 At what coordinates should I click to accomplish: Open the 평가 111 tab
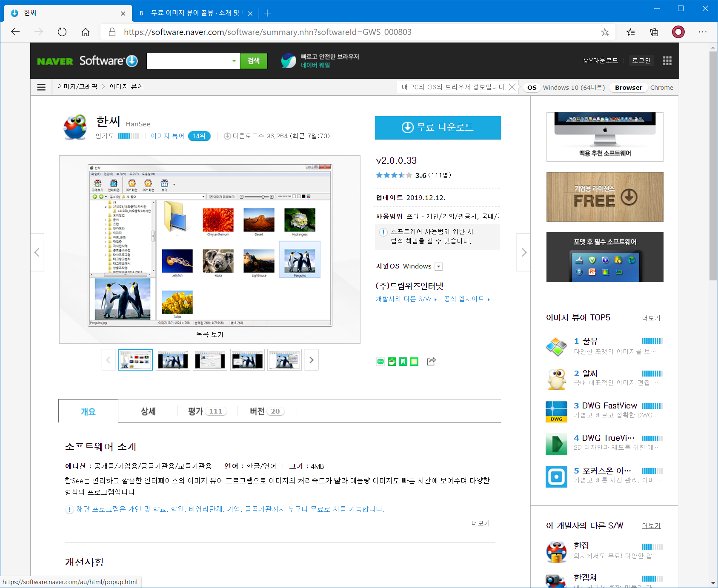[x=207, y=411]
